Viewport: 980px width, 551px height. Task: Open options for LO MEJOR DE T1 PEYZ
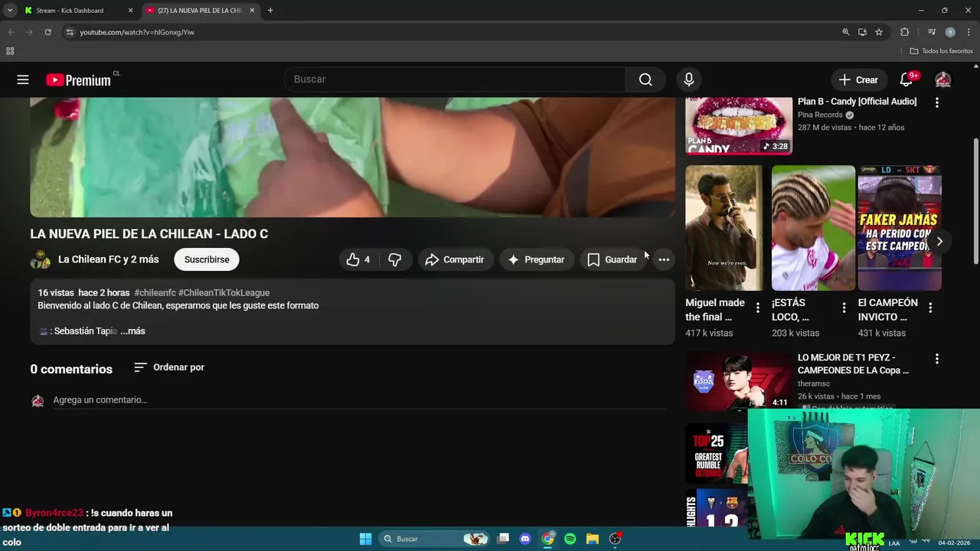pyautogui.click(x=936, y=358)
